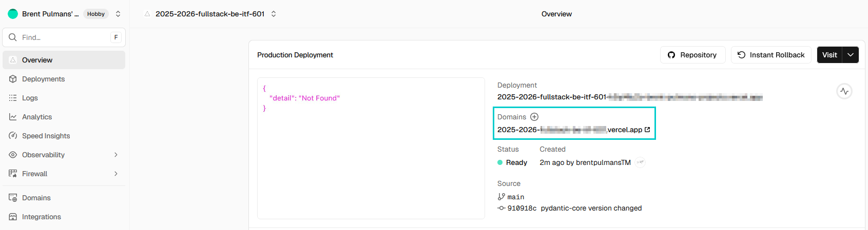Open the Visit button dropdown arrow
This screenshot has width=868, height=230.
pyautogui.click(x=851, y=55)
